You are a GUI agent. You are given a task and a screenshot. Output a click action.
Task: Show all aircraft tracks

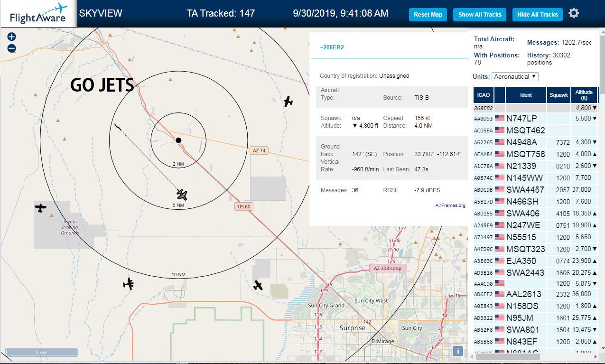coord(480,15)
